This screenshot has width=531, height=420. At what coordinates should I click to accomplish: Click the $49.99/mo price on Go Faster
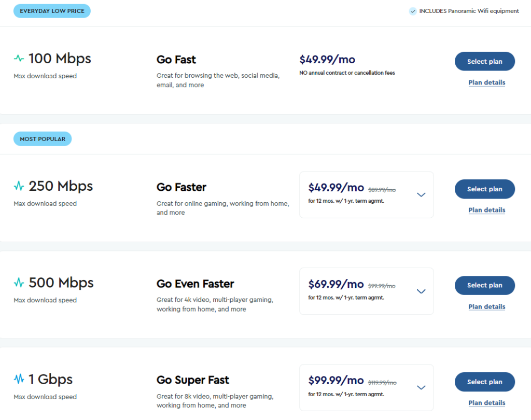coord(336,187)
